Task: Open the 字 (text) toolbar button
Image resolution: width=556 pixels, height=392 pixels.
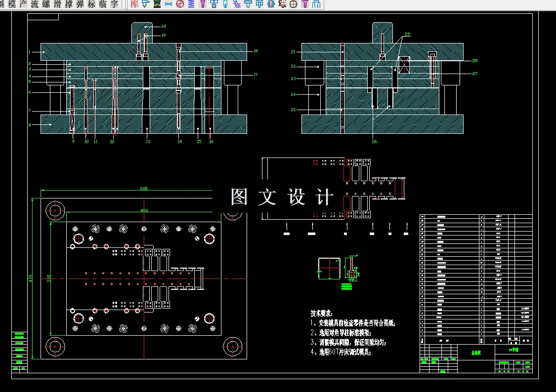Action: click(x=114, y=4)
